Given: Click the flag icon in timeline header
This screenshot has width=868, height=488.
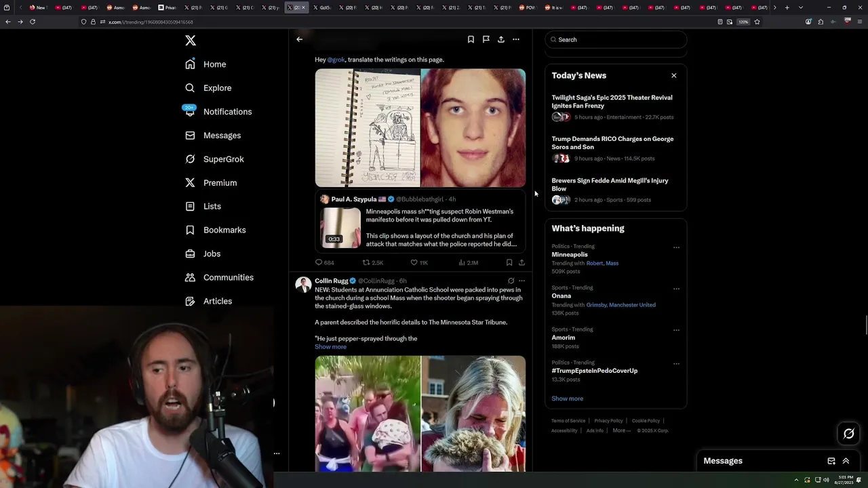Looking at the screenshot, I should [486, 39].
